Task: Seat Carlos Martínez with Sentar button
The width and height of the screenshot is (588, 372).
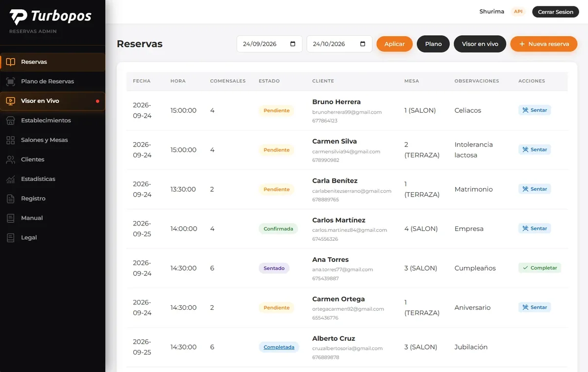Action: [535, 228]
